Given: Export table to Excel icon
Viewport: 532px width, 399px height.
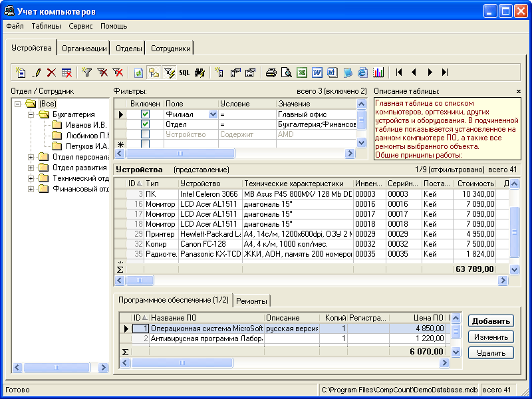Looking at the screenshot, I should [x=301, y=72].
